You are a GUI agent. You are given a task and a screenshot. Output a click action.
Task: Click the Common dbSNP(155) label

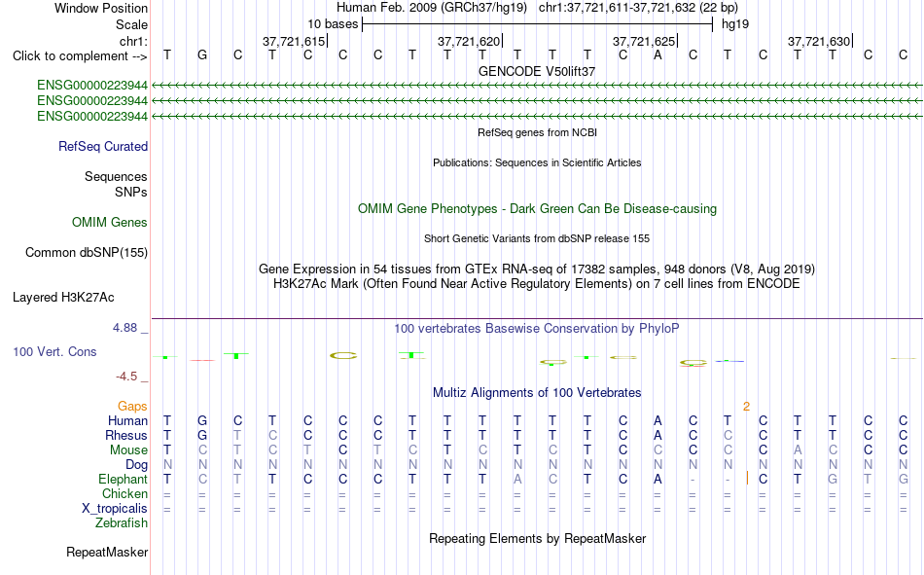pos(86,252)
